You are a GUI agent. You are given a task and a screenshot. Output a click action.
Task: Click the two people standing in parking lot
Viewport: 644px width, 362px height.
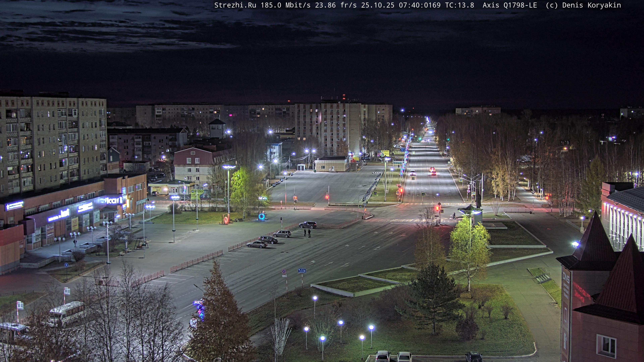pyautogui.click(x=307, y=233)
